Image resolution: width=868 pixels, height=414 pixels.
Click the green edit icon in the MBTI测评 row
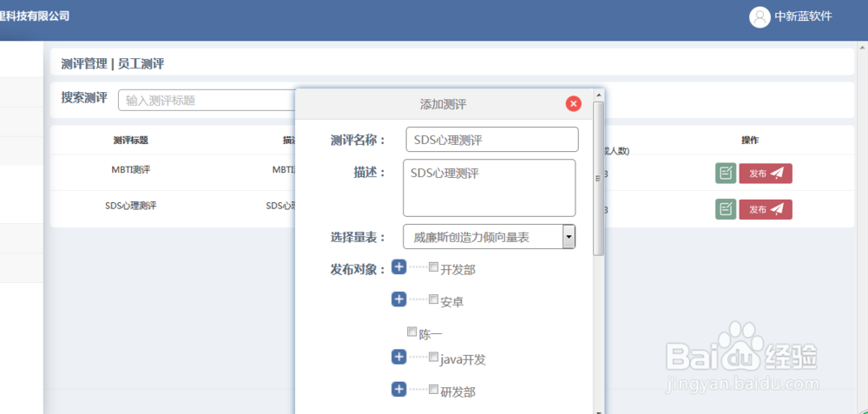click(726, 174)
